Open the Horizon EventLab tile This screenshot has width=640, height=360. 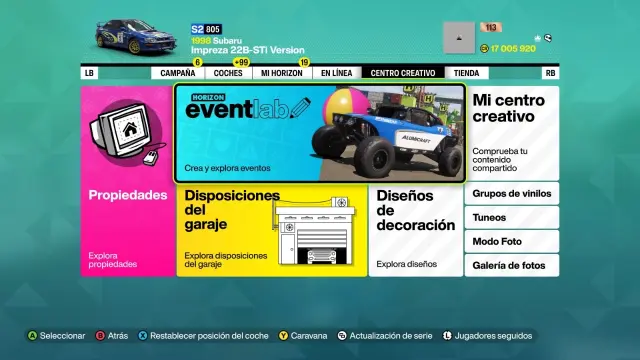point(320,133)
